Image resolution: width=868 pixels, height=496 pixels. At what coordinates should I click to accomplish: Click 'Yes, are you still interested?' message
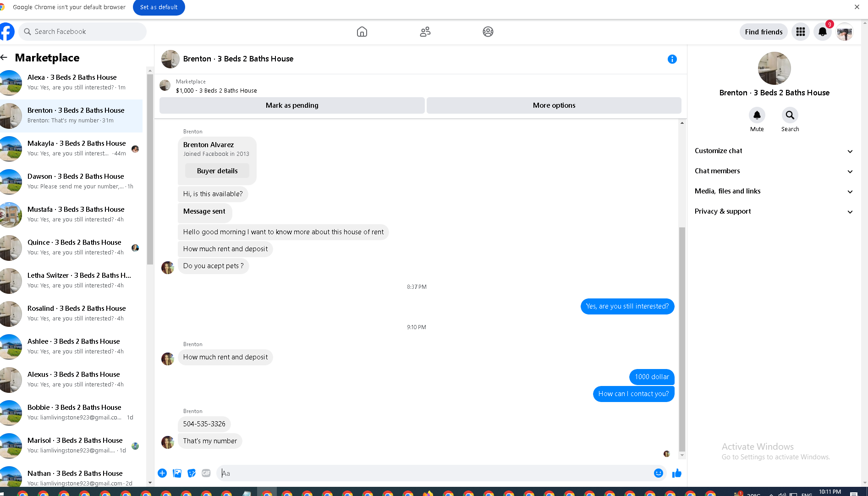(x=627, y=306)
